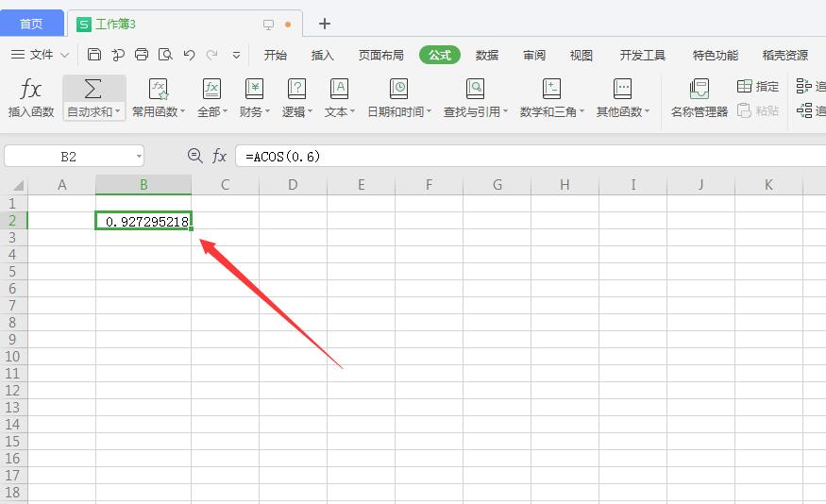The width and height of the screenshot is (826, 504).
Task: Select column B header
Action: pyautogui.click(x=143, y=185)
